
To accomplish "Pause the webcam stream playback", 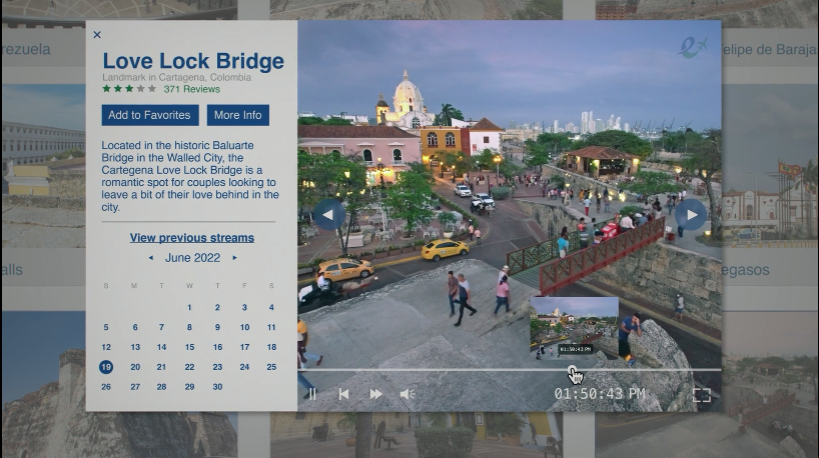I will click(x=311, y=394).
